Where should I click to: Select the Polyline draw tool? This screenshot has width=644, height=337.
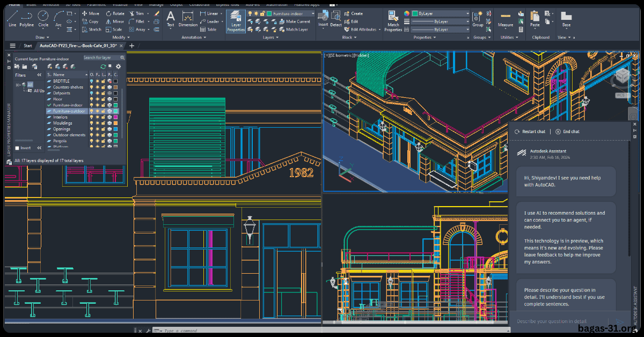[27, 18]
